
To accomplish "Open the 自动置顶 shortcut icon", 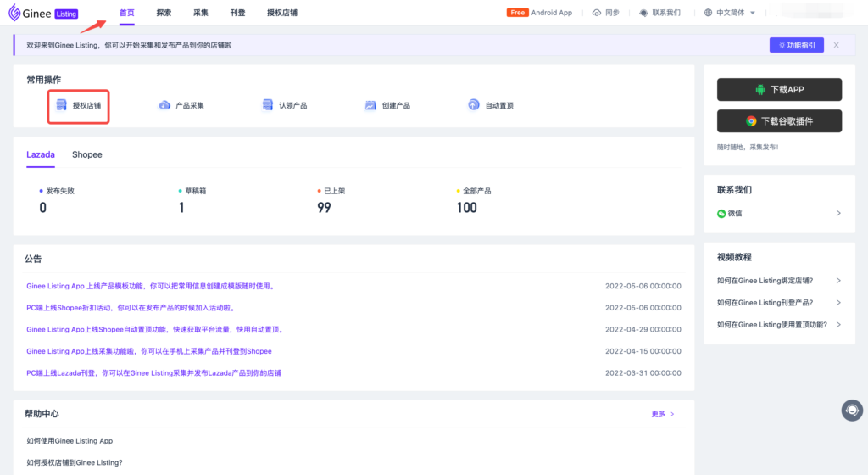I will (473, 105).
